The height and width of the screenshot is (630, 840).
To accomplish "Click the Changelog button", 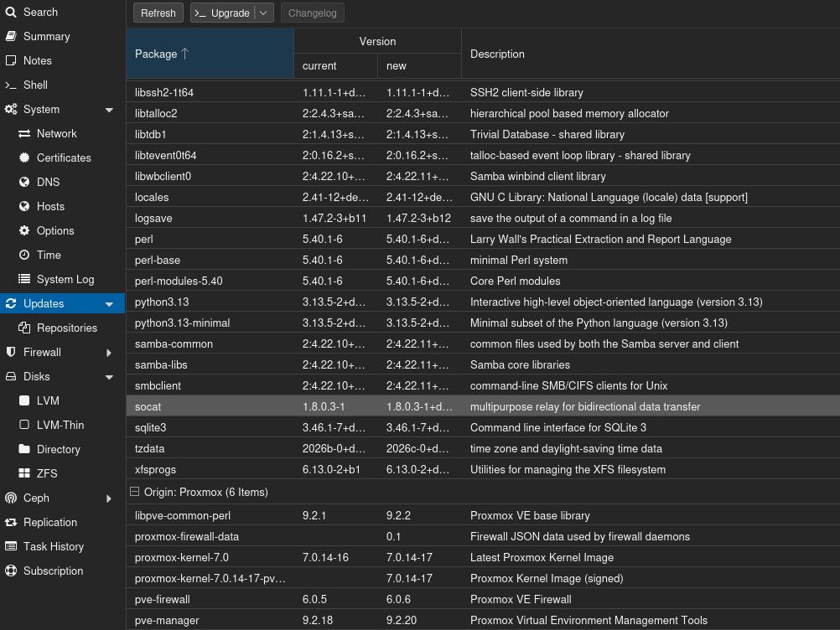I will pyautogui.click(x=313, y=13).
